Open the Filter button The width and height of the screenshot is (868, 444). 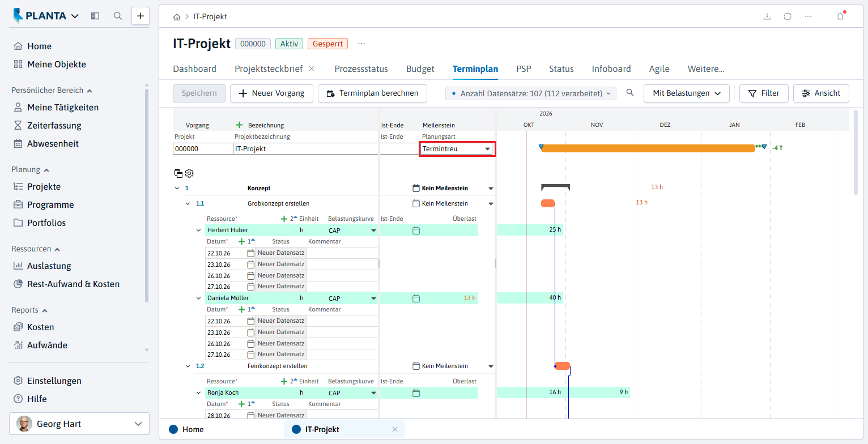coord(764,93)
